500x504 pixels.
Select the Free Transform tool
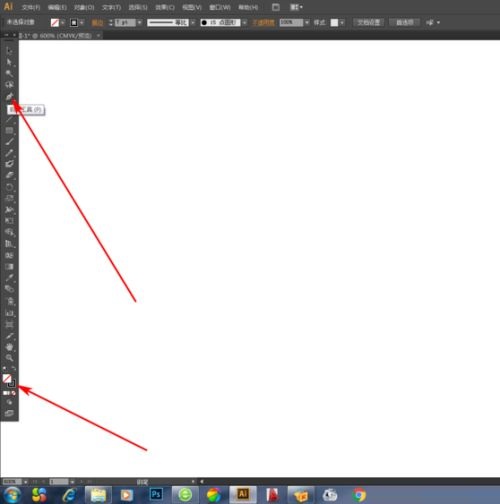coord(9,221)
